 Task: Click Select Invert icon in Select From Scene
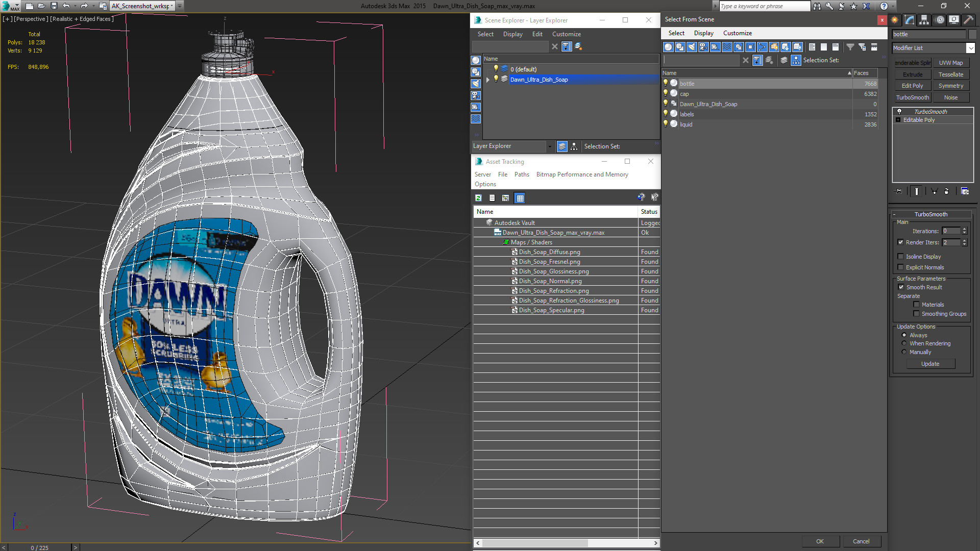tap(836, 47)
